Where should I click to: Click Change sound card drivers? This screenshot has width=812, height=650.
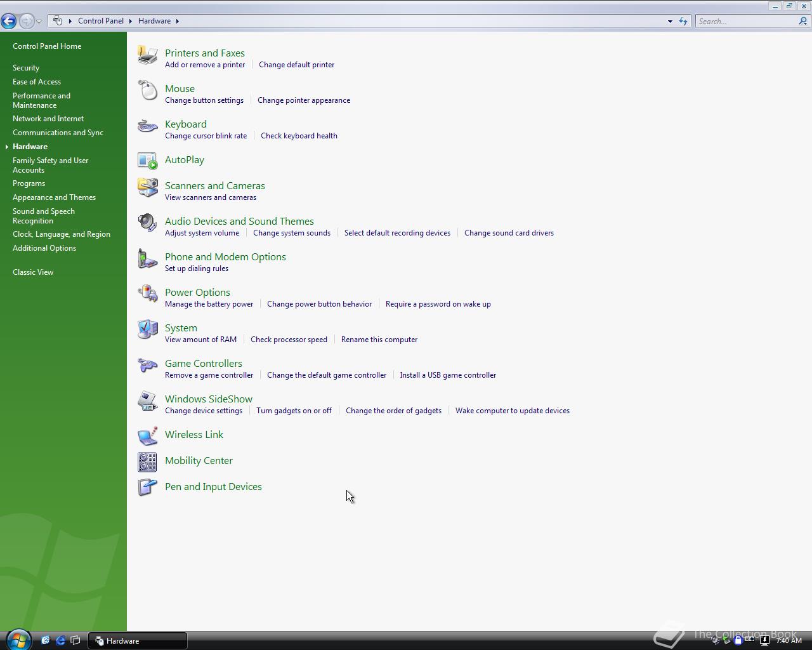click(509, 233)
